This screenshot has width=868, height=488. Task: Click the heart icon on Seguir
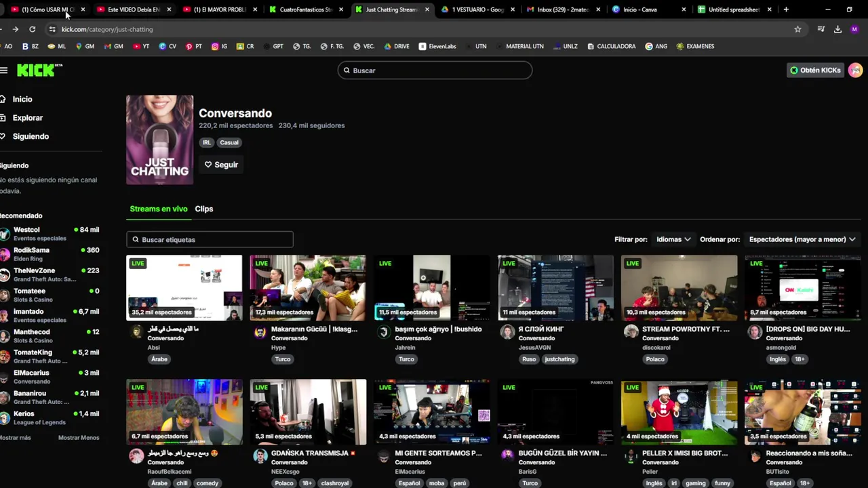[x=208, y=165]
